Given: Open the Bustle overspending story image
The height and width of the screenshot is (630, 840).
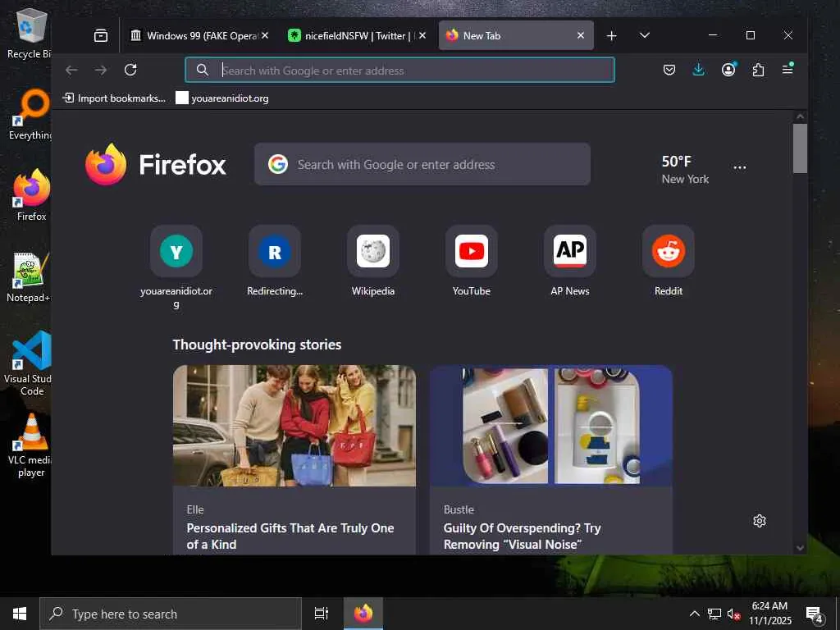Looking at the screenshot, I should [x=550, y=426].
